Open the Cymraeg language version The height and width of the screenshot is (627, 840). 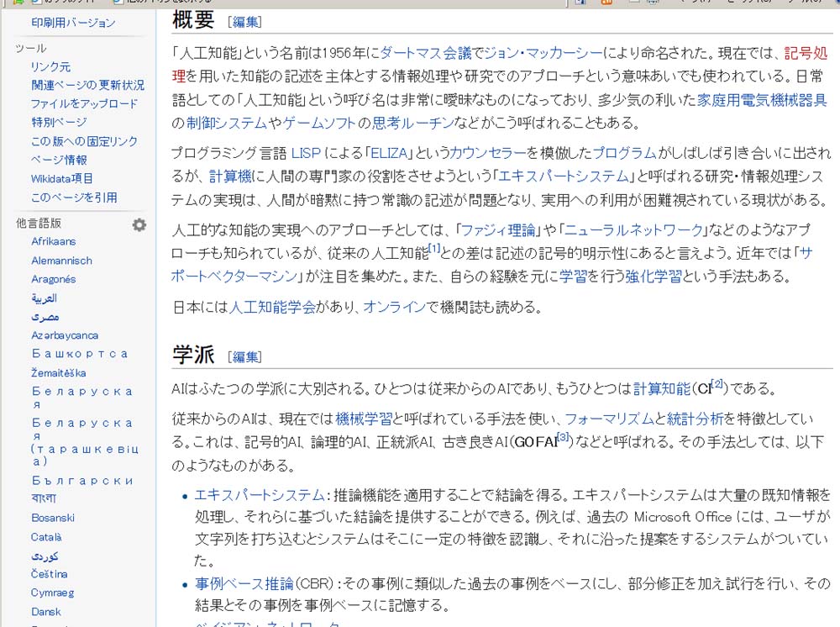52,593
